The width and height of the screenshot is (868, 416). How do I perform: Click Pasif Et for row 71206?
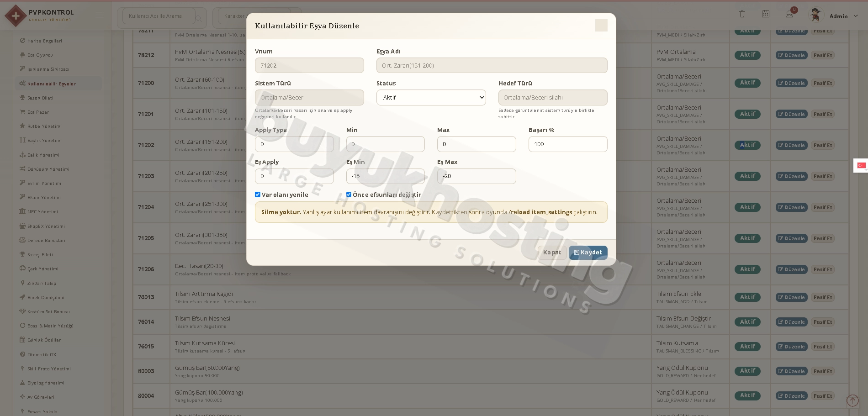pyautogui.click(x=822, y=269)
